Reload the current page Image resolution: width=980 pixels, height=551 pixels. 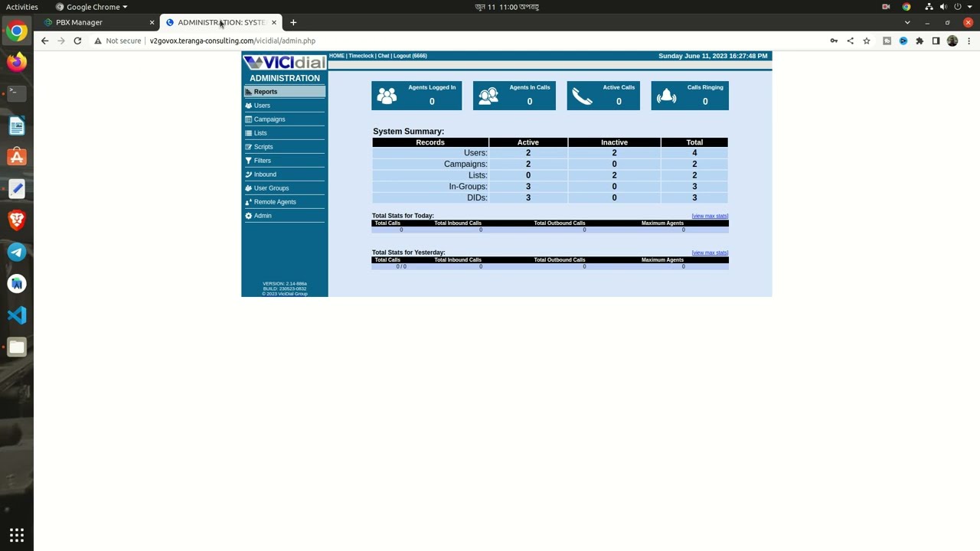pos(77,41)
